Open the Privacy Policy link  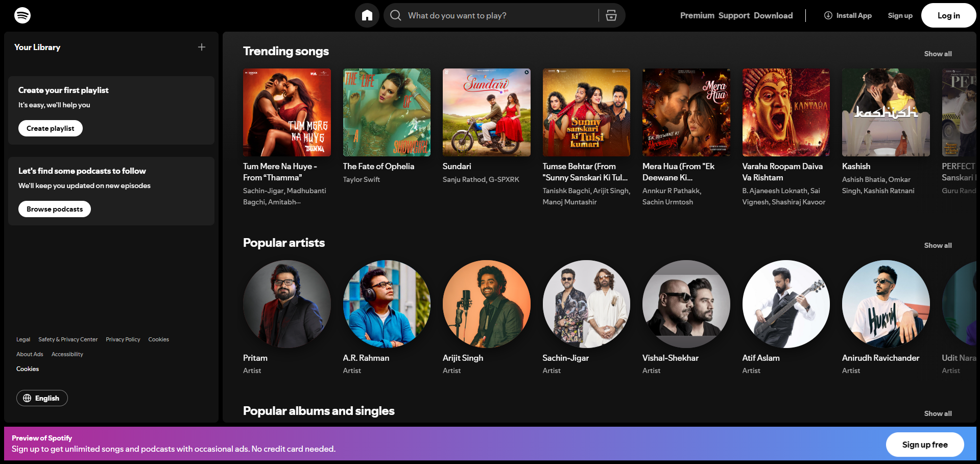pyautogui.click(x=123, y=339)
